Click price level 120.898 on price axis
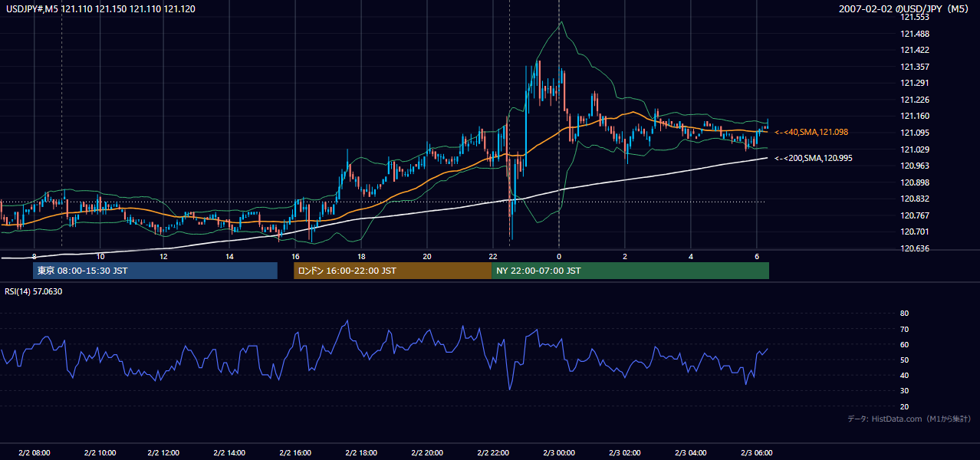The image size is (980, 460). click(914, 182)
